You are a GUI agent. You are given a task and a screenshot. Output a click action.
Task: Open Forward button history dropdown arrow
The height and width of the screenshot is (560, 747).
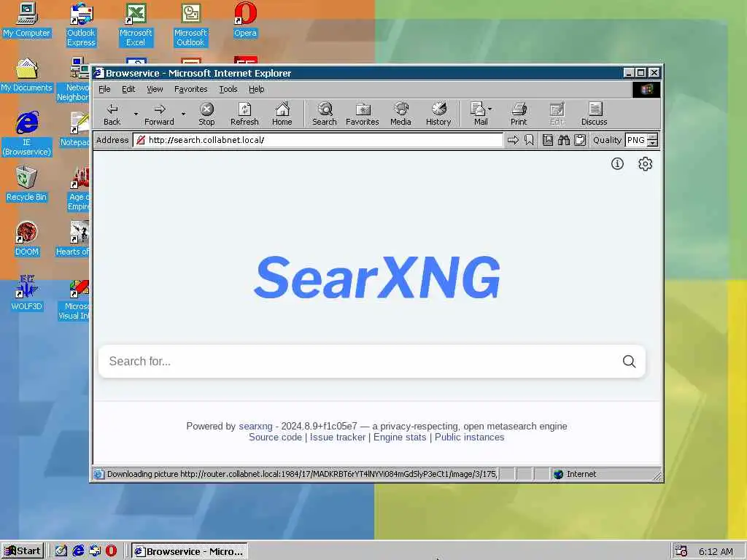pos(183,114)
